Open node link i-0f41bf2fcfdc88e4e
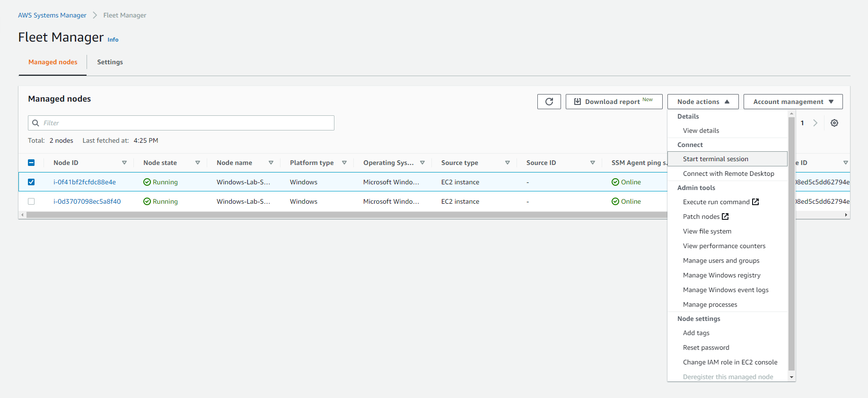The image size is (868, 398). tap(85, 182)
